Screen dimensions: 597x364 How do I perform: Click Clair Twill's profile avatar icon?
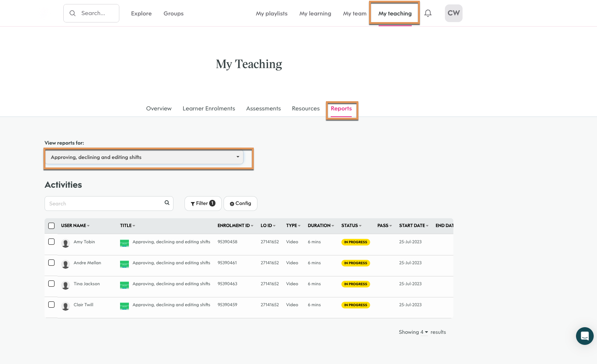tap(66, 306)
